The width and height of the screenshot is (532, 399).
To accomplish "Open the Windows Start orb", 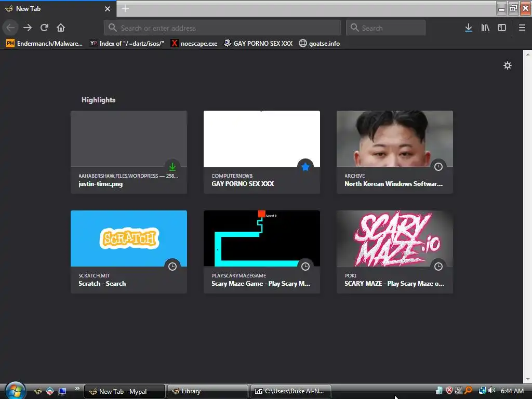I will click(15, 391).
